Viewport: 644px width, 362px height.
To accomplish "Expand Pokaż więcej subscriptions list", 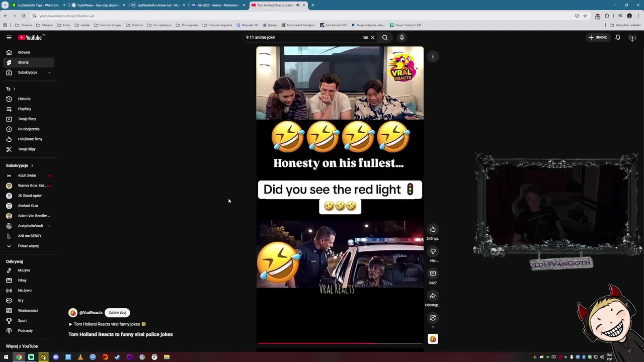I will point(29,246).
